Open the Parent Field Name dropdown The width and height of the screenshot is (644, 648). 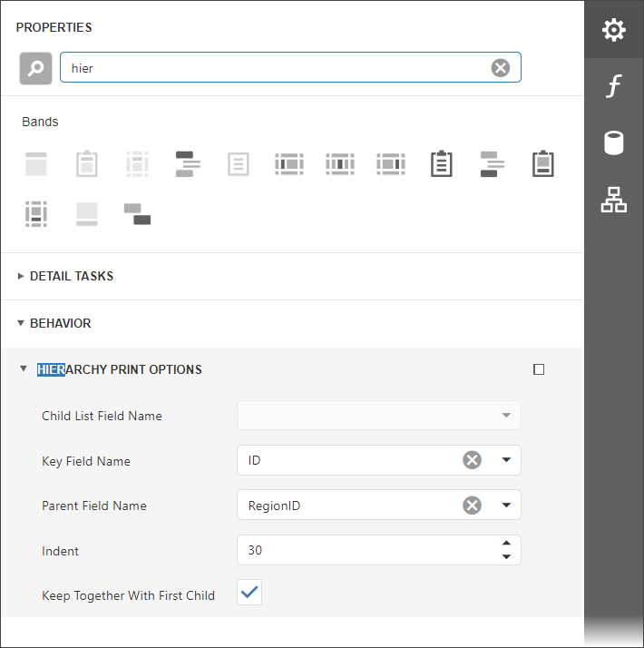click(x=506, y=506)
